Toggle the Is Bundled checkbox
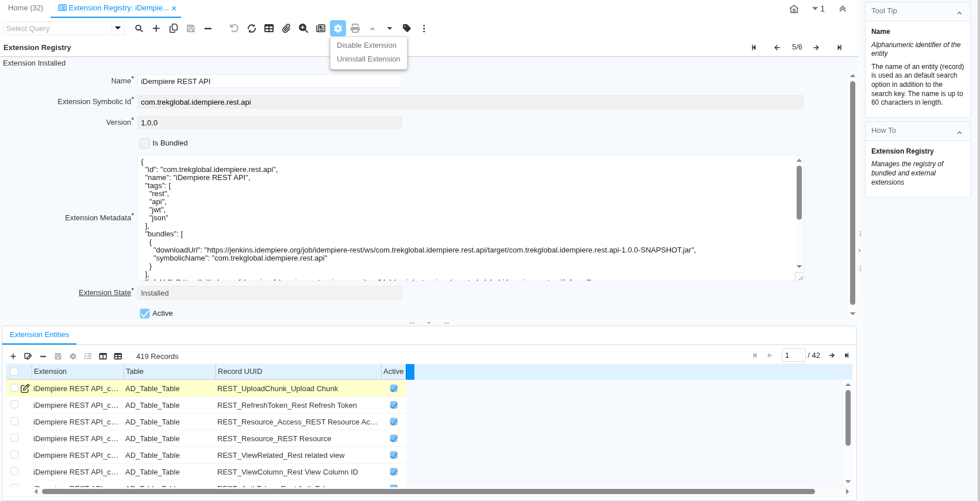 click(x=145, y=143)
